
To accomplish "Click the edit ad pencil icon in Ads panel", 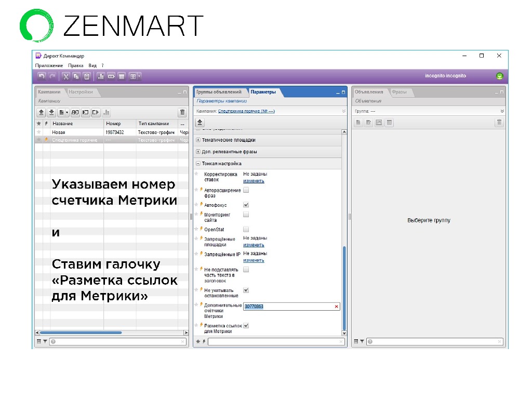I will click(368, 123).
